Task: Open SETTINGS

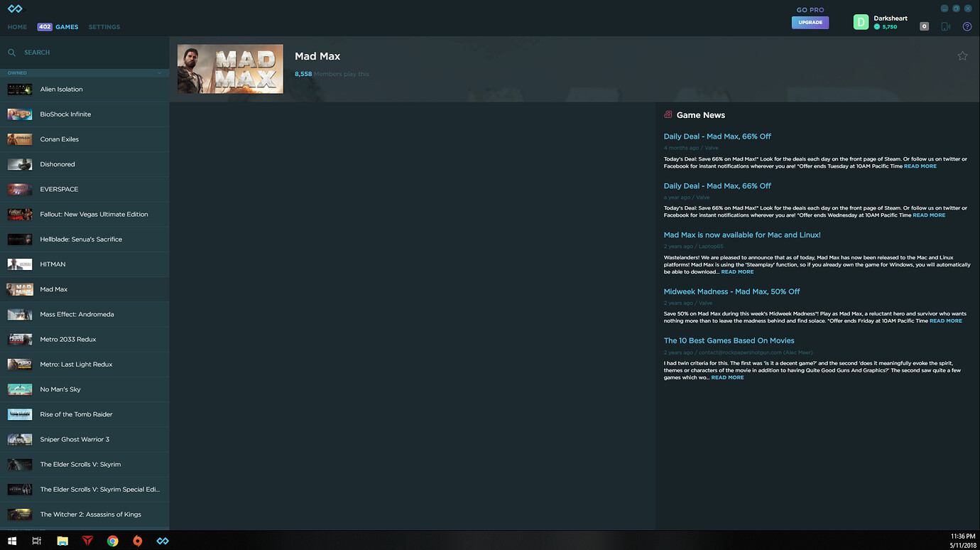Action: [104, 27]
